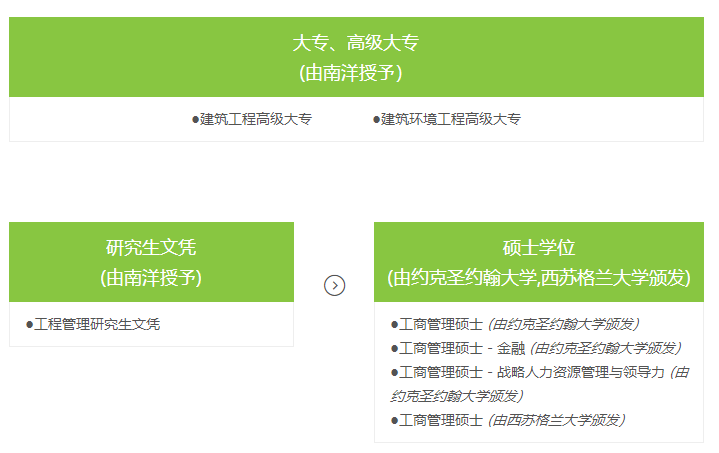Click the bullet before 建筑环境工程高级大专
Screen dimensions: 719x453
pyautogui.click(x=377, y=119)
